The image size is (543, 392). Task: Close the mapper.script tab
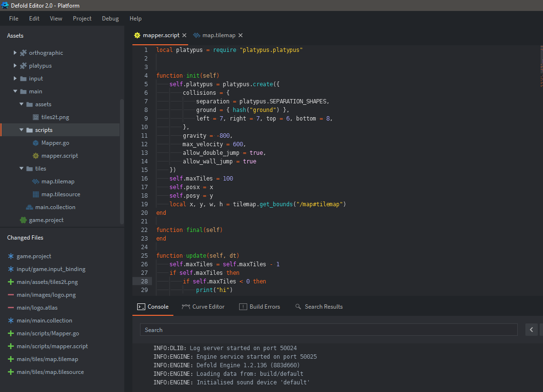point(184,35)
